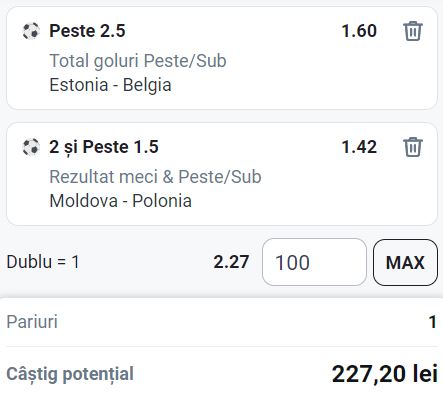Viewport: 443px width, 395px height.
Task: Click the Pariuri summary row
Action: coord(221,322)
